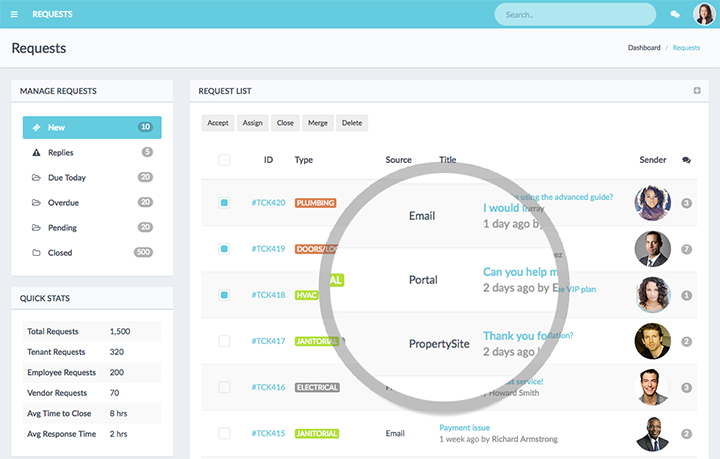
Task: Open ticket #TCK419
Action: (x=268, y=249)
